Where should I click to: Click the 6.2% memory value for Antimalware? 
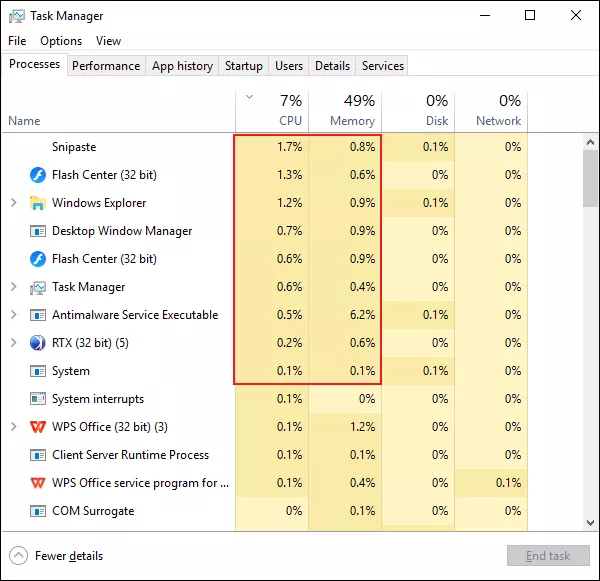(362, 315)
